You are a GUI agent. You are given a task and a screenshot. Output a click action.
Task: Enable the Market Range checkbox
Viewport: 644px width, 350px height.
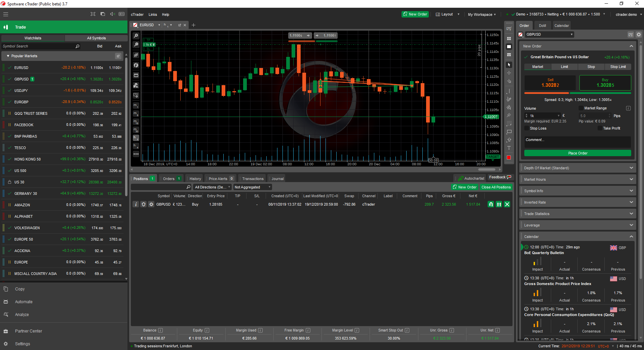coord(581,108)
